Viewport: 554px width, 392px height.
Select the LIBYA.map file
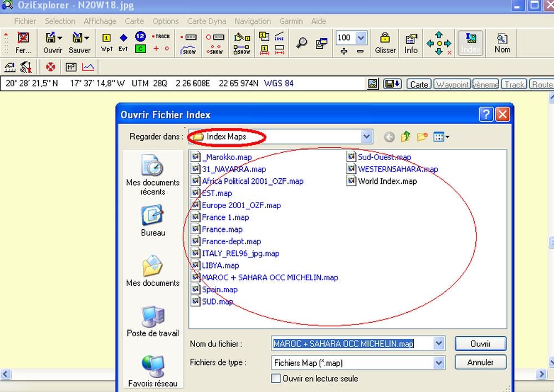[220, 266]
